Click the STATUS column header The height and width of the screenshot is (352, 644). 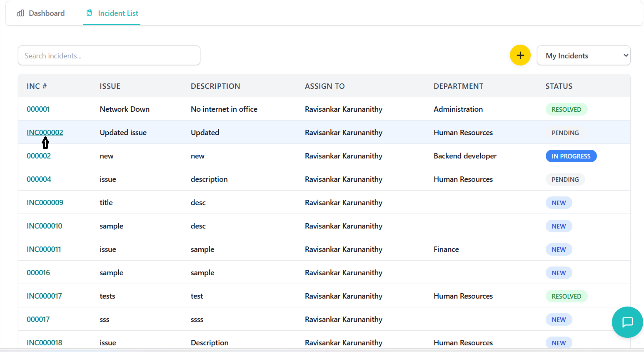tap(559, 86)
